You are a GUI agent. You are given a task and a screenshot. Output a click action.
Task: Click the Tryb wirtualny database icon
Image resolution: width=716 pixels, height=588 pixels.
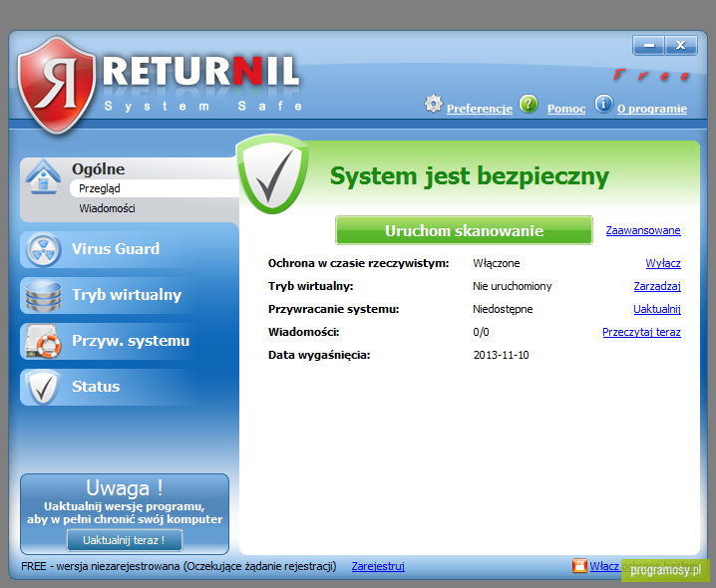coord(43,295)
